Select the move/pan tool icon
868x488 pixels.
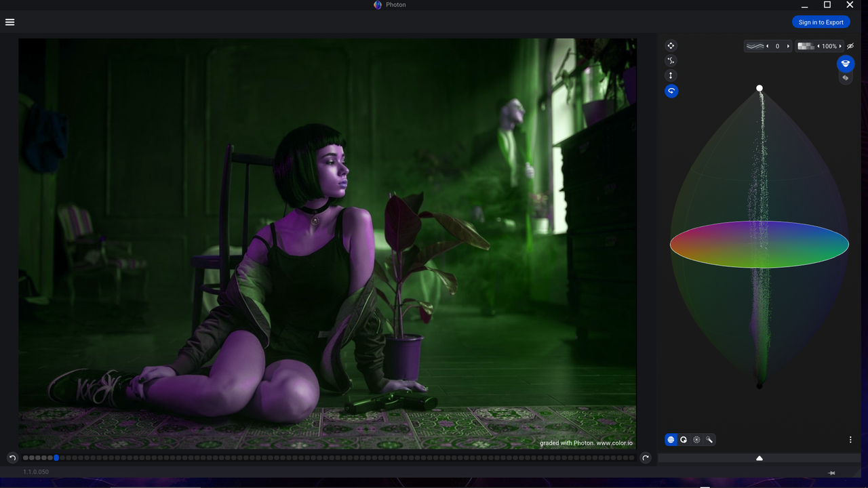(x=671, y=45)
